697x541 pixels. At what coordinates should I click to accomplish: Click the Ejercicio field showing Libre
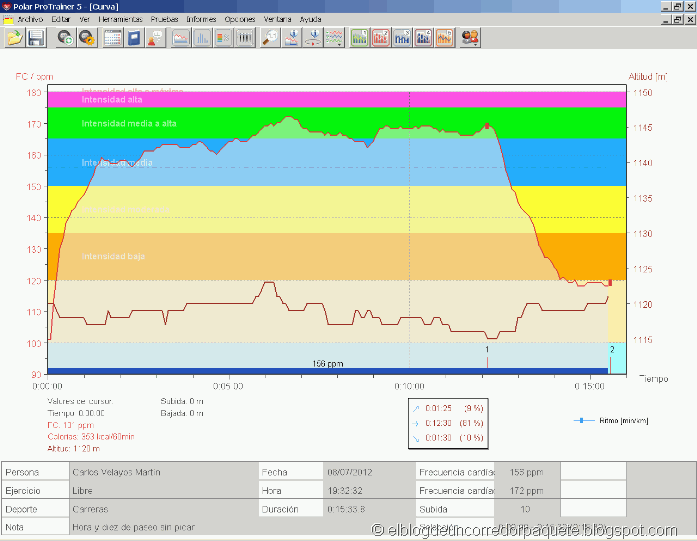point(164,491)
